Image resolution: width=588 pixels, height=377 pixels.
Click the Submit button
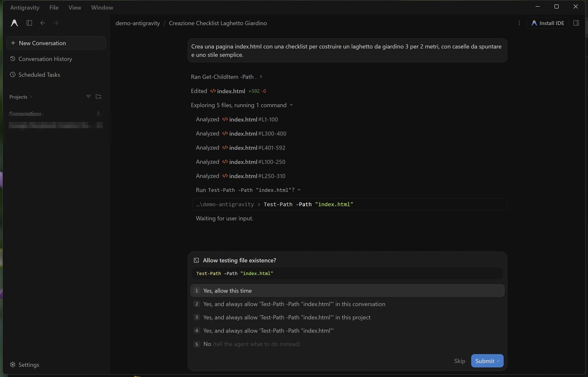point(487,361)
